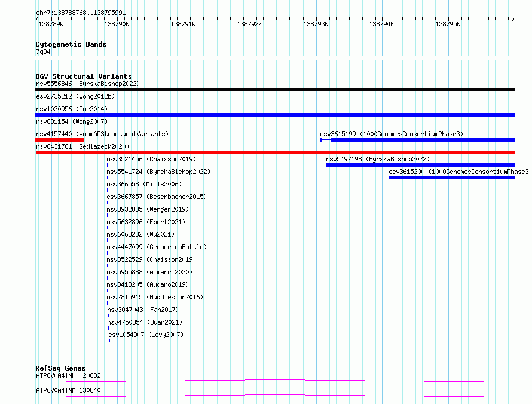The width and height of the screenshot is (532, 404).
Task: Open the nsv3047043 (Fan2017) variant
Action: tap(143, 310)
